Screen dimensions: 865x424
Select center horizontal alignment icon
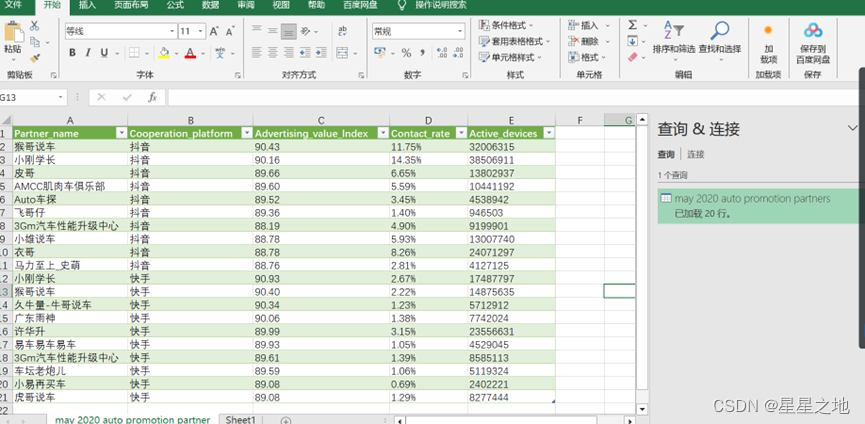pos(273,53)
